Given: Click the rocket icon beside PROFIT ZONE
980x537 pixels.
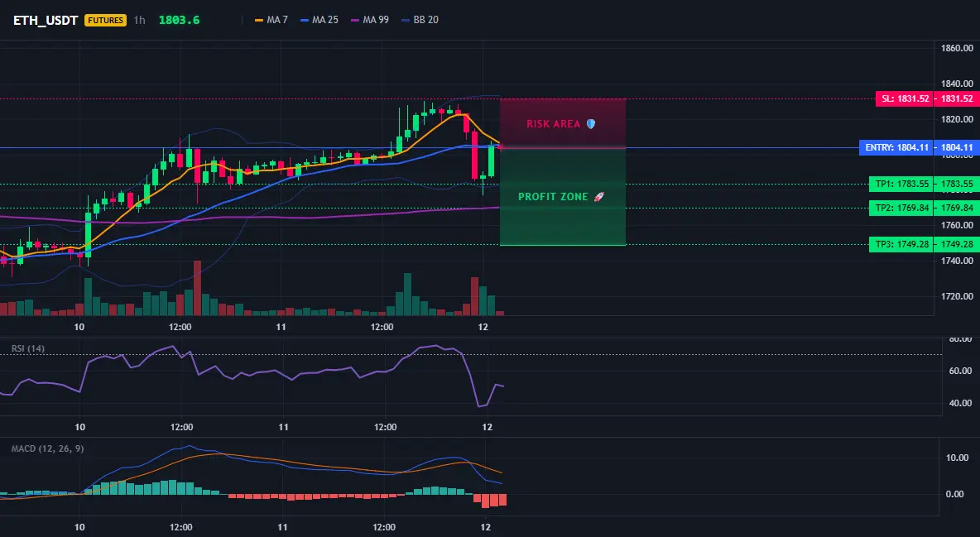Looking at the screenshot, I should [x=598, y=197].
